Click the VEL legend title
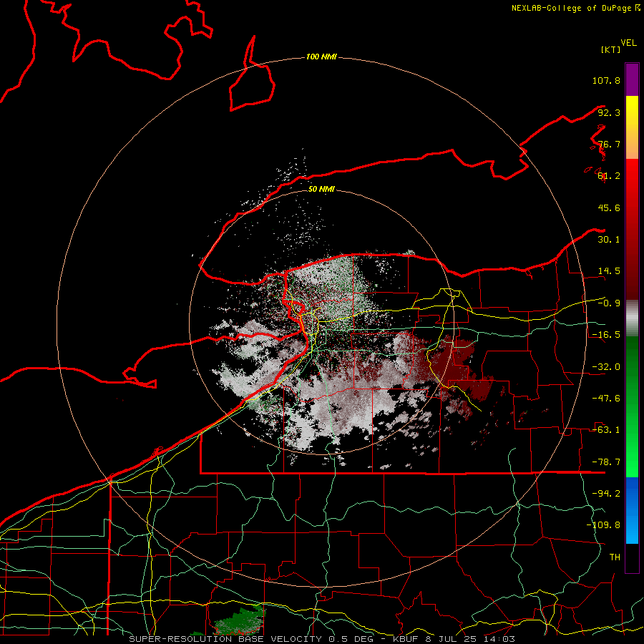Screen dimensions: 644x644 (628, 43)
